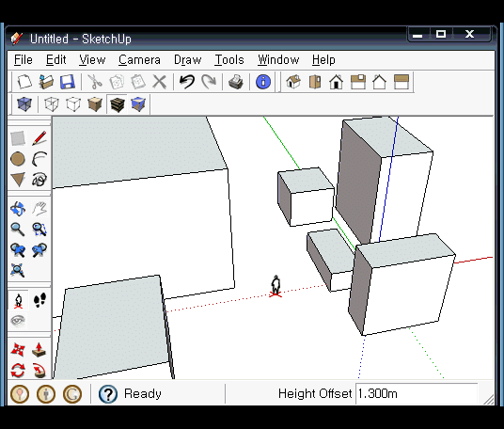The width and height of the screenshot is (504, 429).
Task: Select the Pan hand tool
Action: pyautogui.click(x=39, y=209)
